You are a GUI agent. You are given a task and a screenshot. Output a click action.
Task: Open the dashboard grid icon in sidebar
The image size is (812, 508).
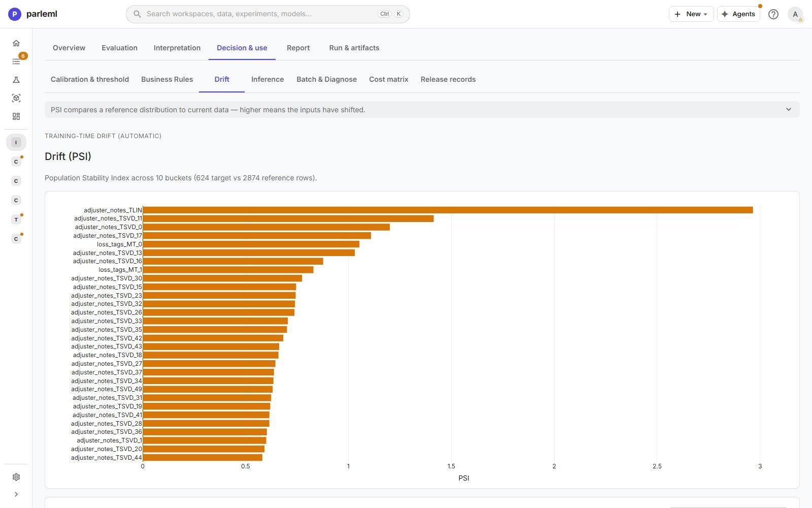tap(16, 116)
